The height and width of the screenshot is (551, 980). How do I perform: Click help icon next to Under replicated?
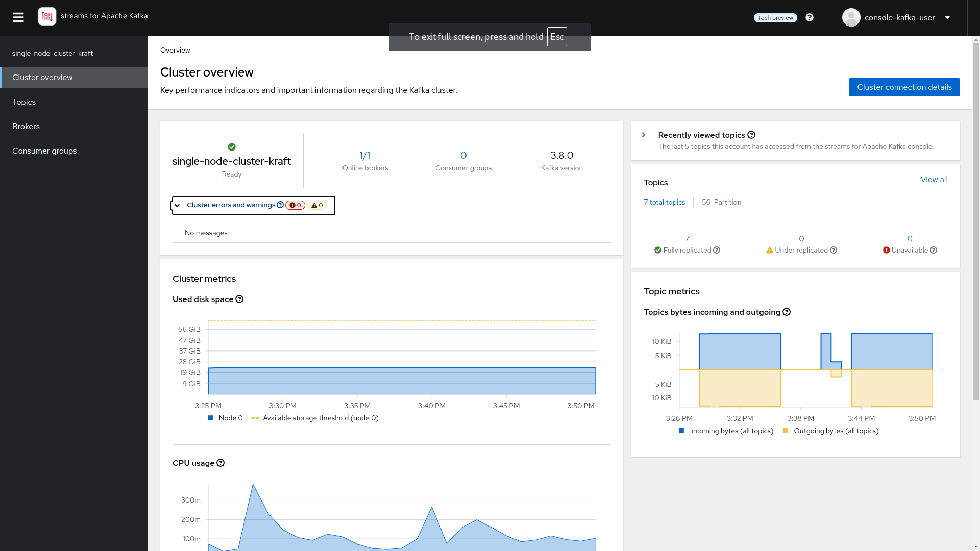[834, 251]
